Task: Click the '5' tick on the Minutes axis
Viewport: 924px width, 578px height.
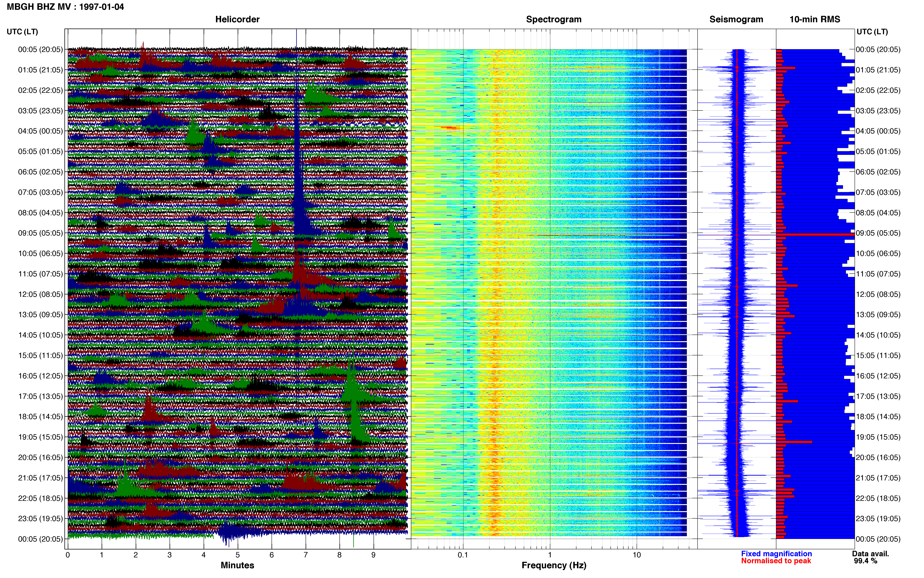Action: pyautogui.click(x=238, y=555)
